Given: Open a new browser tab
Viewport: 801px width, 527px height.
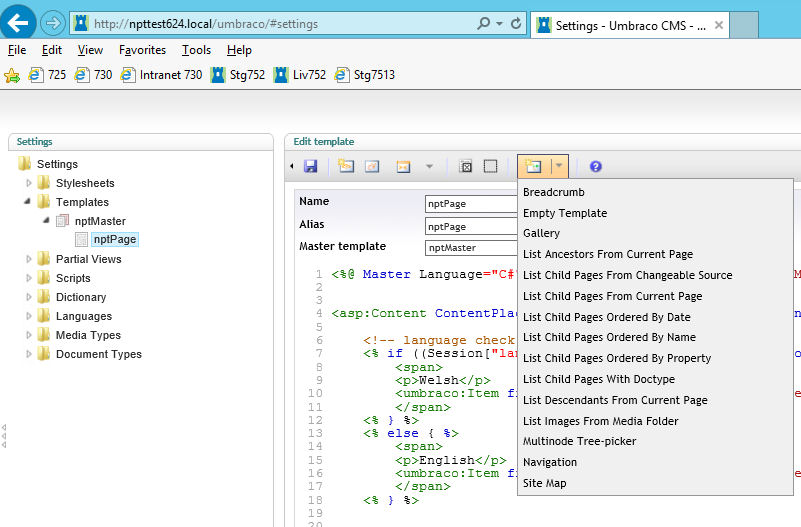Looking at the screenshot, I should (x=743, y=25).
